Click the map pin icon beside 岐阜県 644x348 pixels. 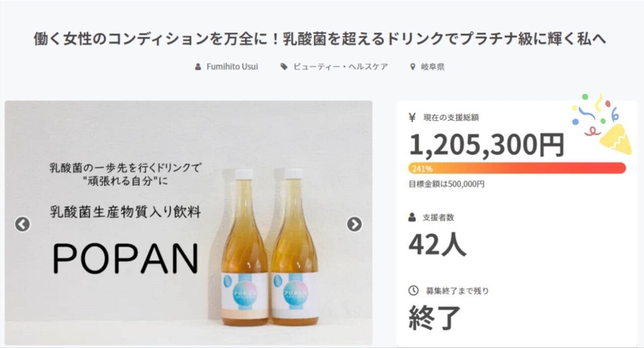click(414, 67)
